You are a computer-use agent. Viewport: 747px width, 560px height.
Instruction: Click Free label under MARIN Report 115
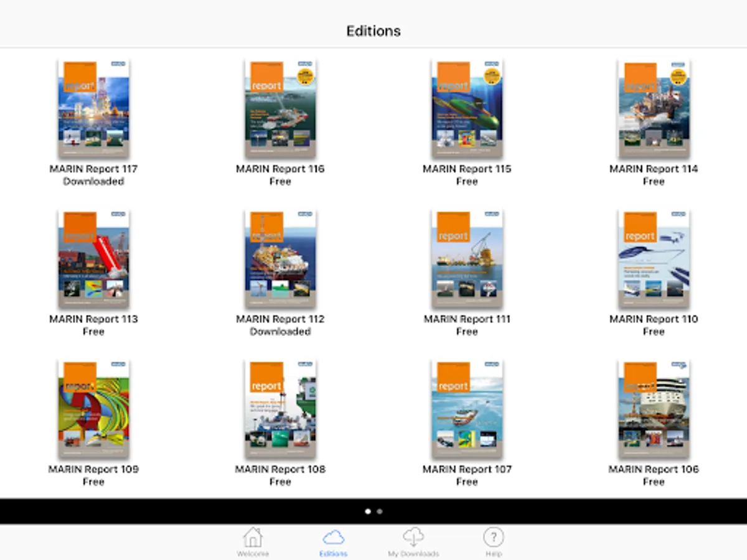click(x=467, y=182)
